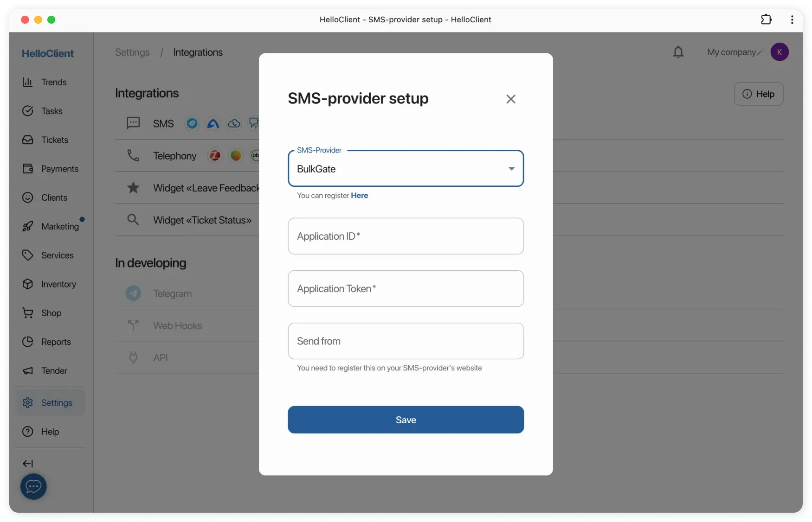Close the SMS-provider setup dialog

[x=510, y=99]
